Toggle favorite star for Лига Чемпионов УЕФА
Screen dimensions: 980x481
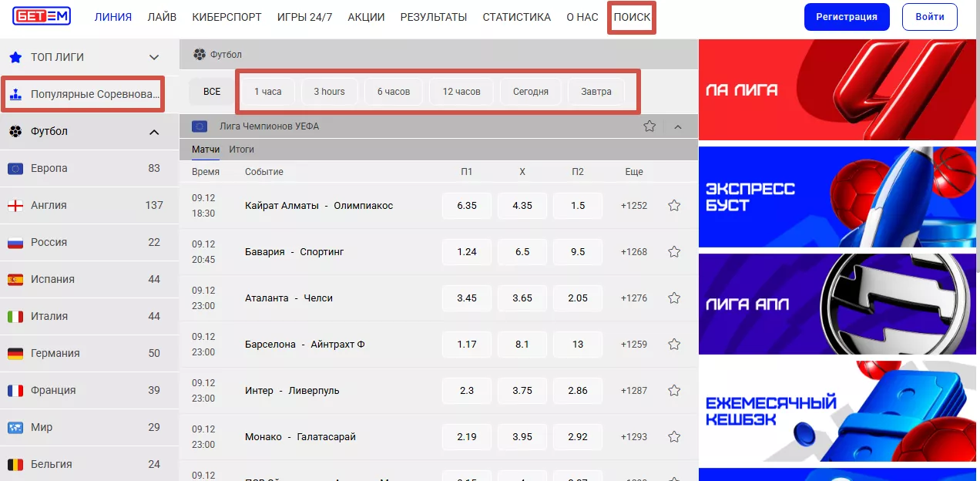tap(649, 126)
